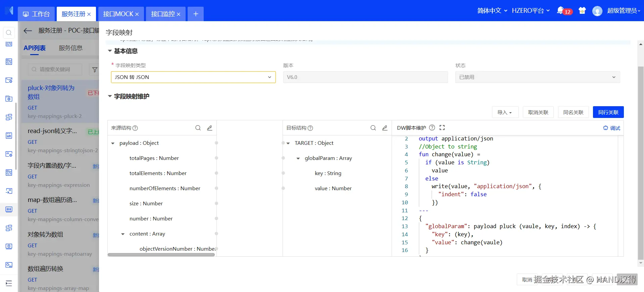Edit 来源结构 using the pencil icon
This screenshot has height=292, width=644.
[210, 128]
